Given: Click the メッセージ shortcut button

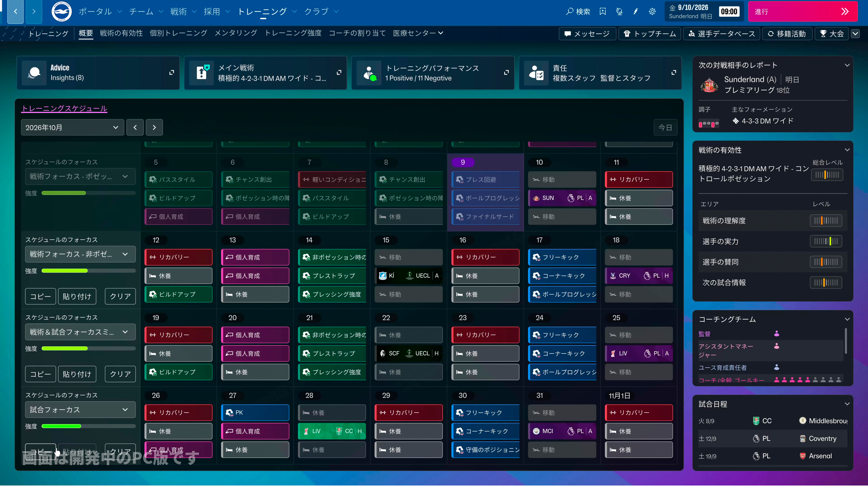Looking at the screenshot, I should pyautogui.click(x=587, y=34).
